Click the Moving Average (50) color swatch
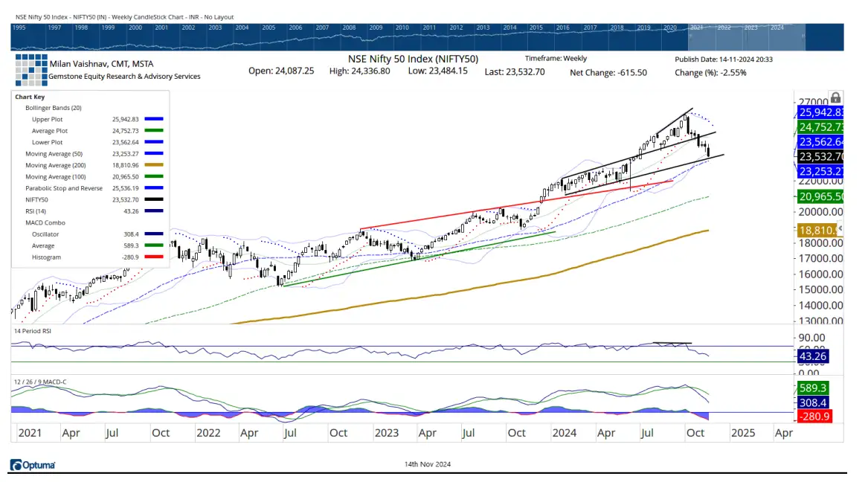Screen dimensions: 868x482 pos(154,154)
